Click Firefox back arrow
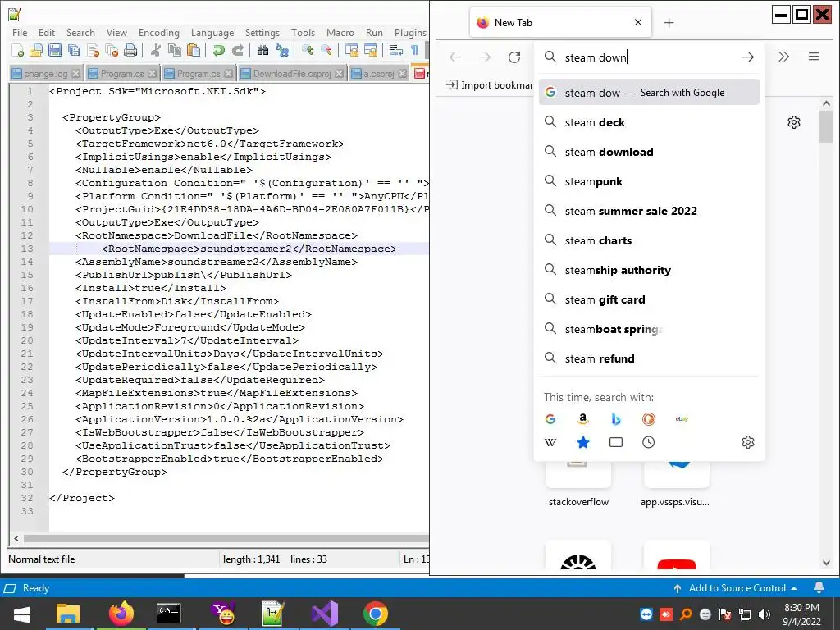The image size is (840, 630). (455, 57)
